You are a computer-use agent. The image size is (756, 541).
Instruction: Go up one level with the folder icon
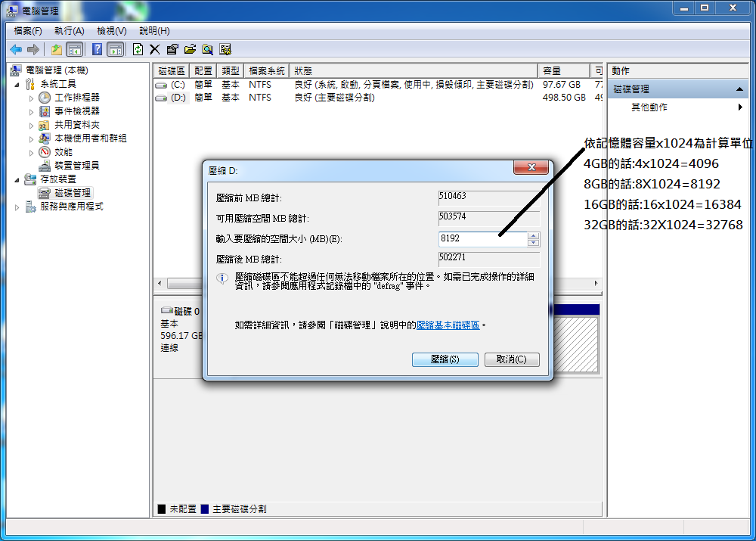[x=57, y=49]
